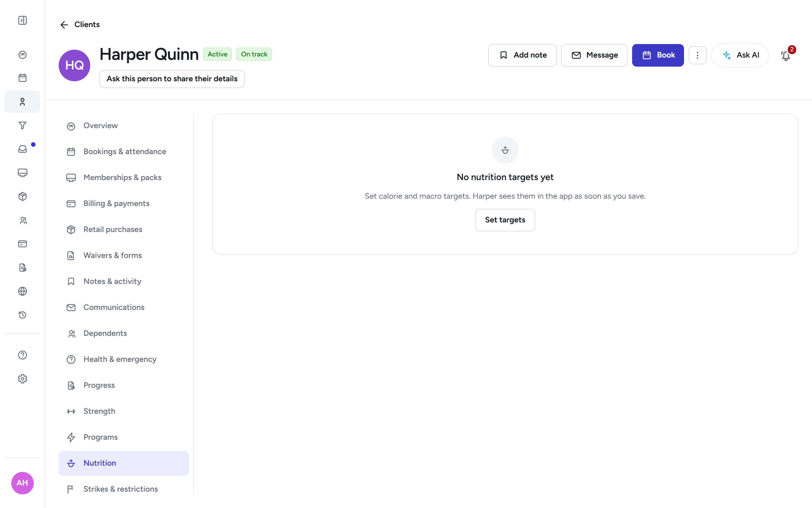Screen dimensions: 812x508
Task: Click the Add note button
Action: pyautogui.click(x=522, y=55)
